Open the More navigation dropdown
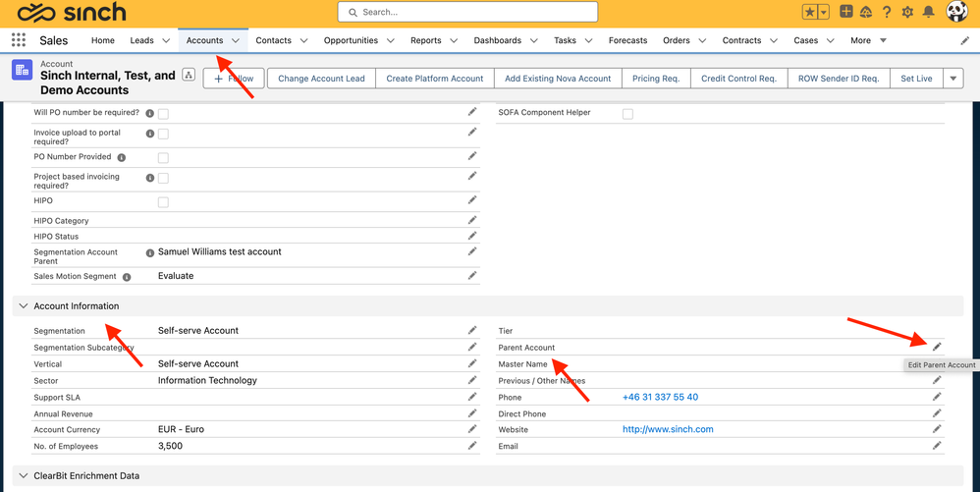The width and height of the screenshot is (980, 492). click(868, 40)
